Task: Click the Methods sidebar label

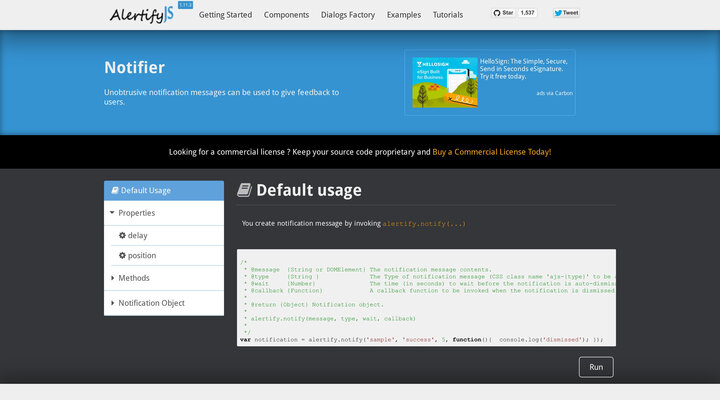Action: tap(134, 278)
